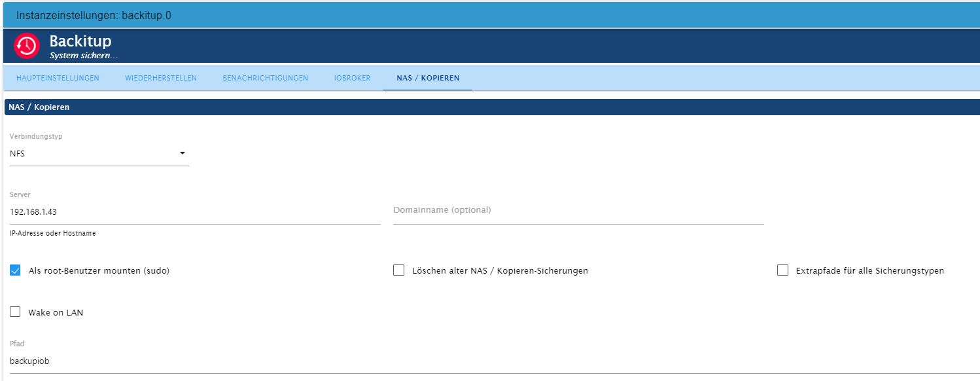The image size is (980, 381).
Task: Open the Verbindungstyp dropdown showing NFS
Action: (99, 154)
